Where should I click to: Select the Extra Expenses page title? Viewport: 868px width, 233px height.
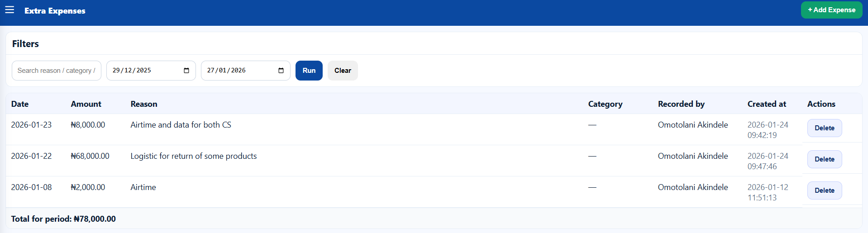click(x=55, y=11)
